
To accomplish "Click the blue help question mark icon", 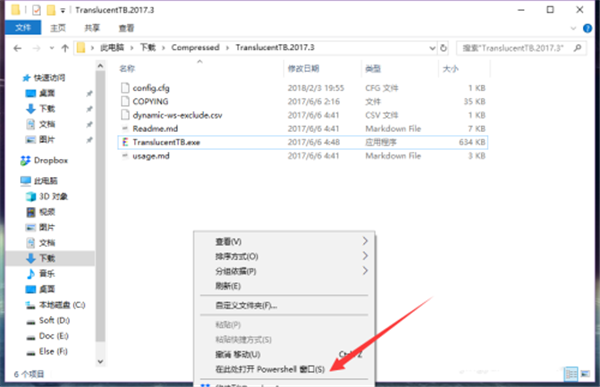I will click(x=587, y=28).
